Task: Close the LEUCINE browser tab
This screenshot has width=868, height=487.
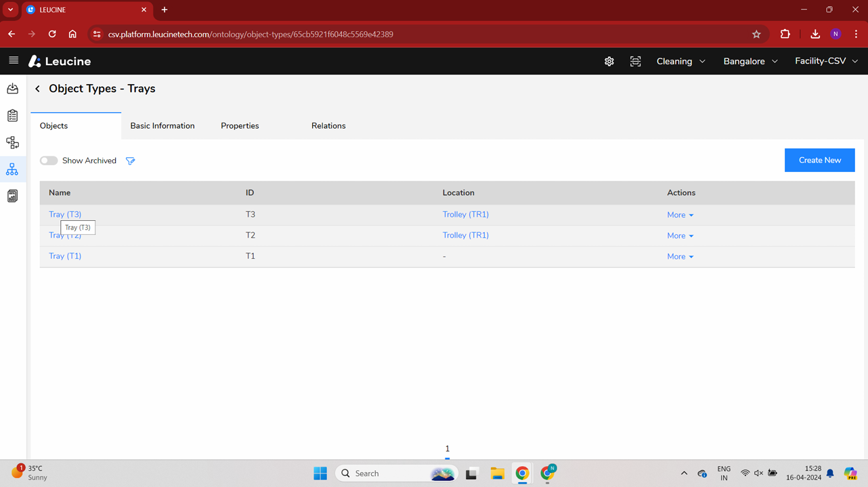Action: pyautogui.click(x=144, y=9)
